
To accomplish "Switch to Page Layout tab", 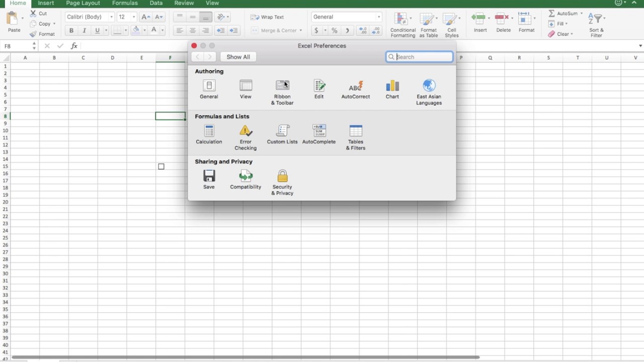I will click(83, 3).
